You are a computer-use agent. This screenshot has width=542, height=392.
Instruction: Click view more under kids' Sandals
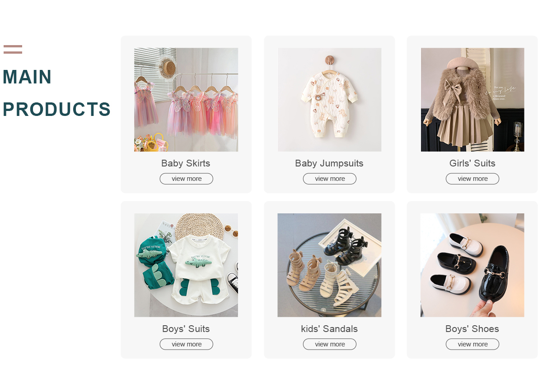(329, 344)
